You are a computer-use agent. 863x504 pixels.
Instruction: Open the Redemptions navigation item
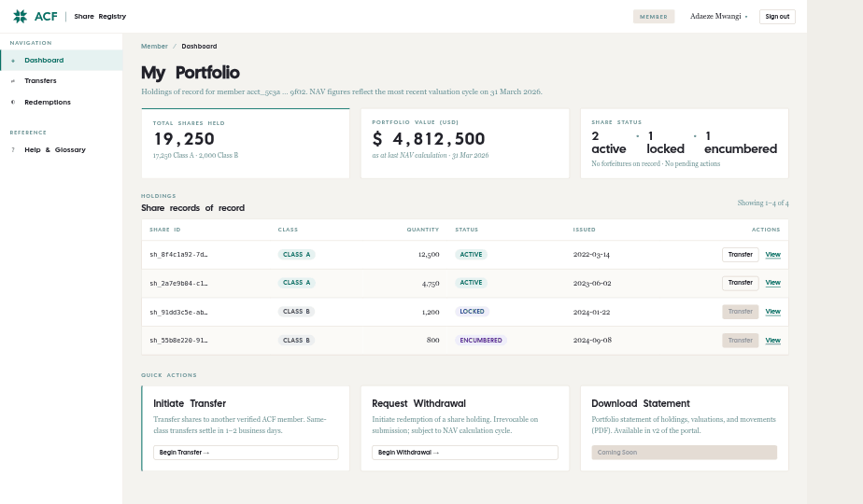61,103
